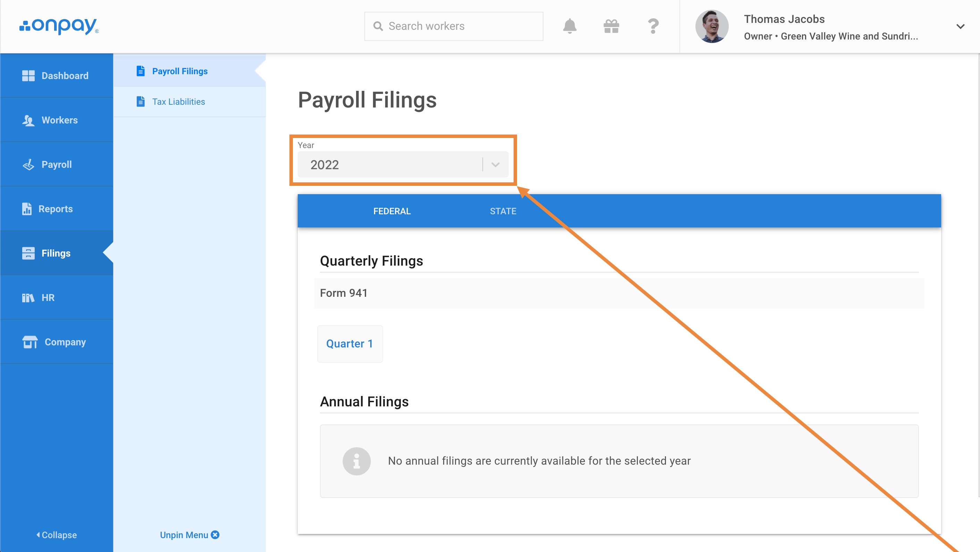The image size is (980, 552).
Task: Open the Year 2022 dropdown
Action: coord(403,165)
